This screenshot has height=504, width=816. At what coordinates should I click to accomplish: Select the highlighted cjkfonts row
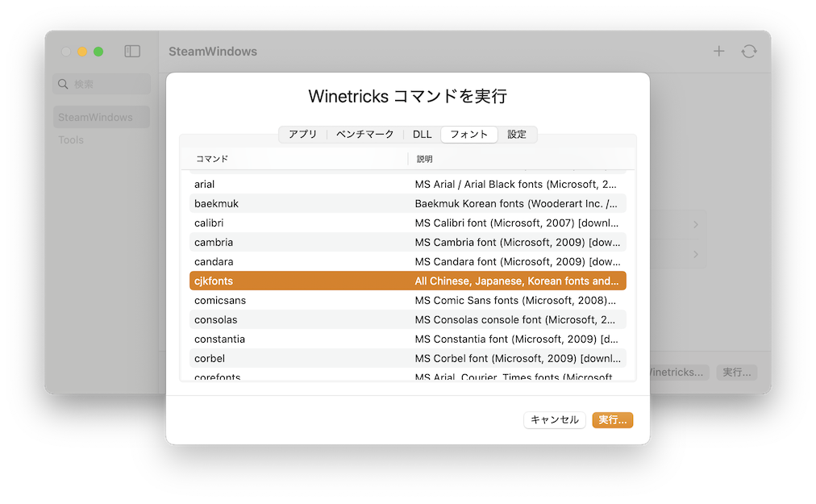(408, 281)
